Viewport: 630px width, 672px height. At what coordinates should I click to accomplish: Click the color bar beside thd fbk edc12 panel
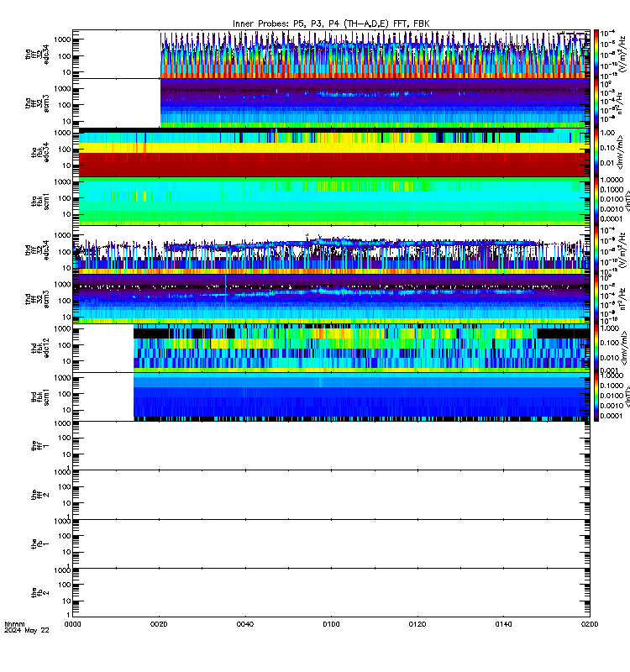coord(596,348)
